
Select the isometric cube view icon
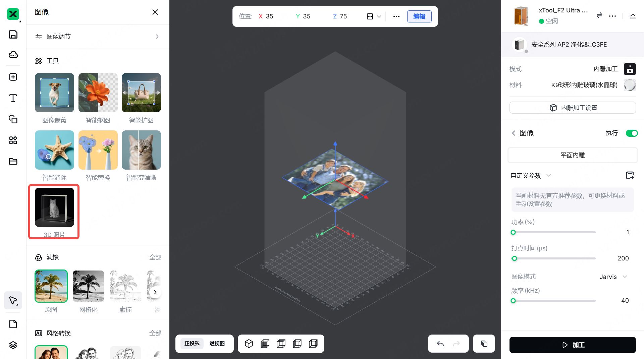[249, 344]
